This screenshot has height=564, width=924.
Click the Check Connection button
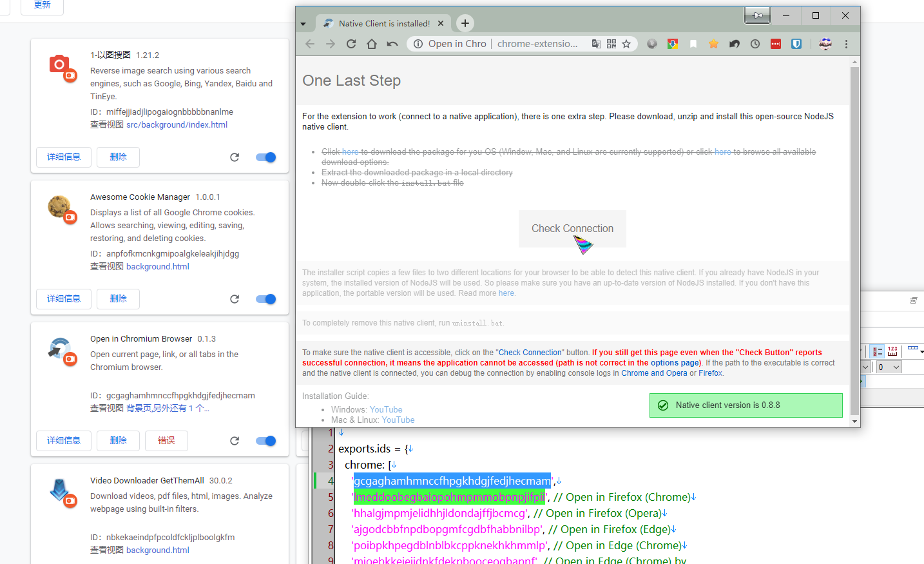(572, 229)
